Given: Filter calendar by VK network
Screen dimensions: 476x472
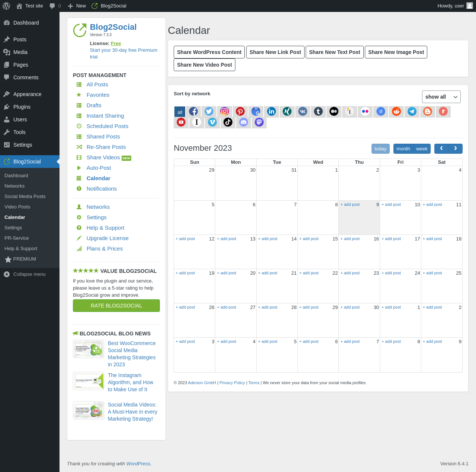Looking at the screenshot, I should click(x=303, y=111).
